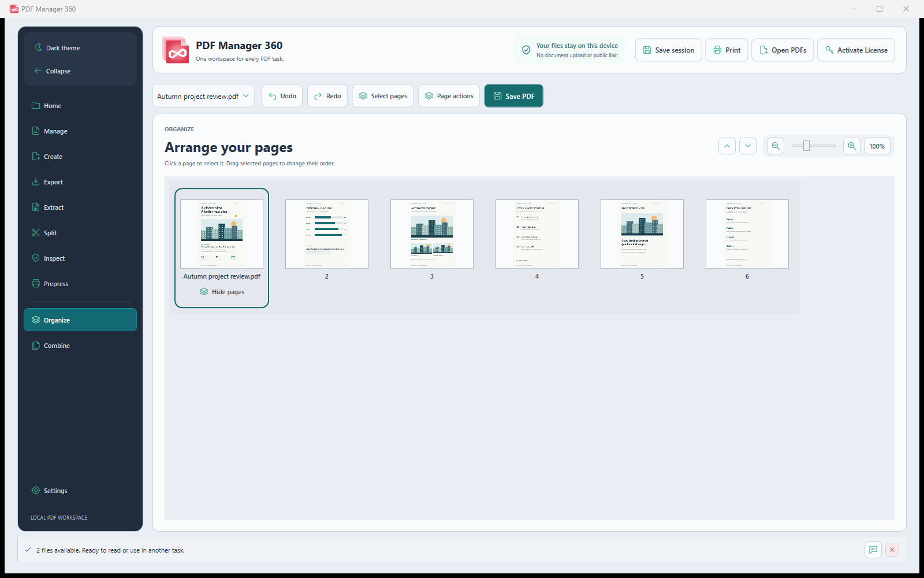Open Settings in sidebar
The width and height of the screenshot is (924, 578).
click(x=80, y=491)
